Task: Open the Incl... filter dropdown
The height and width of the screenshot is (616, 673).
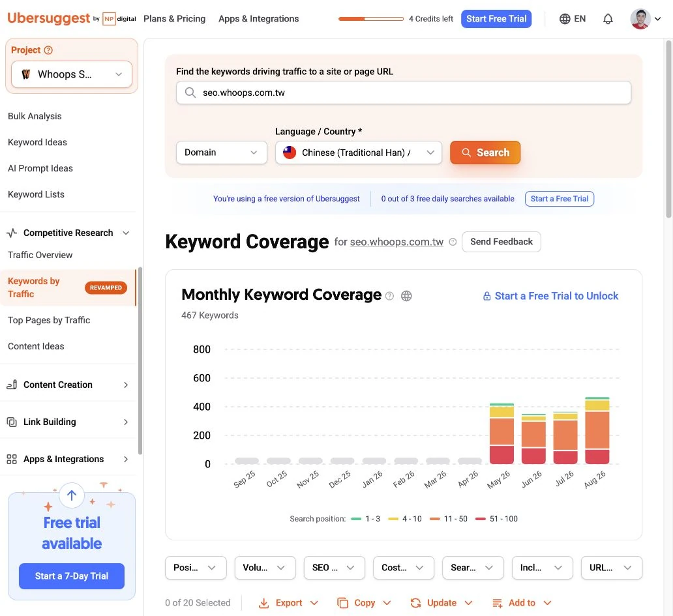Action: click(542, 568)
